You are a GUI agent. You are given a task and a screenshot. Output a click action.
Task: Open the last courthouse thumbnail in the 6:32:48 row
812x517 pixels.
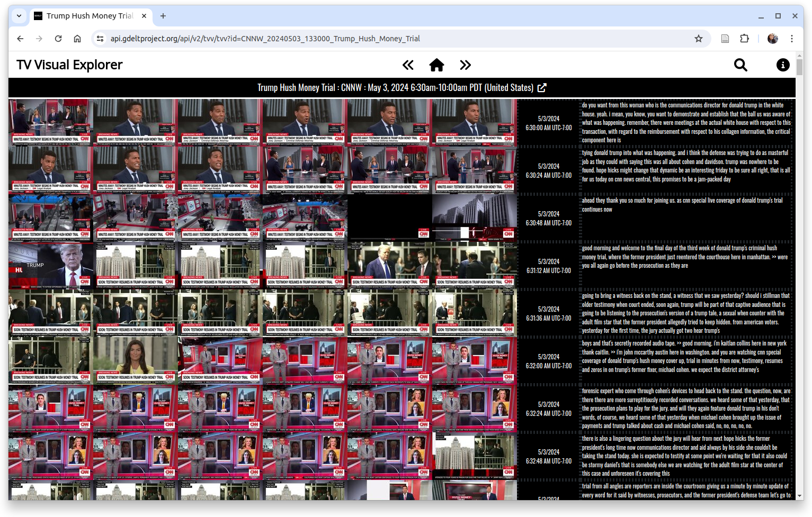[475, 456]
